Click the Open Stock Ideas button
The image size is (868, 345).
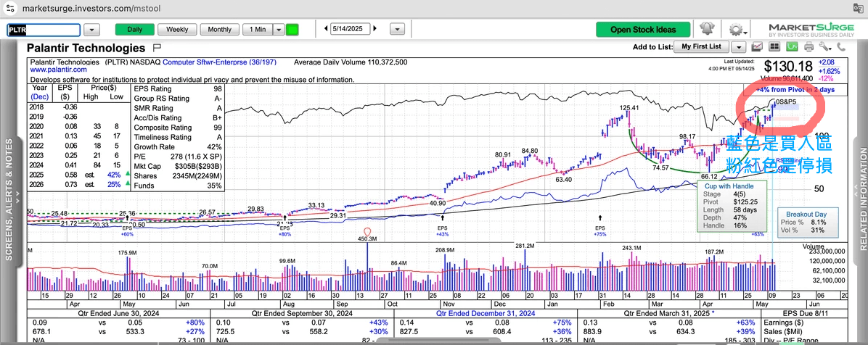(x=643, y=29)
